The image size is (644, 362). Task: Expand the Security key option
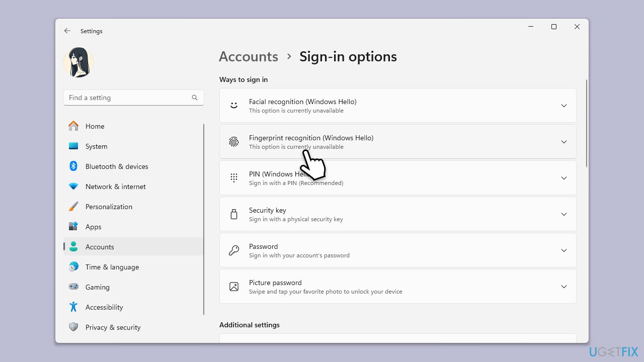(563, 214)
